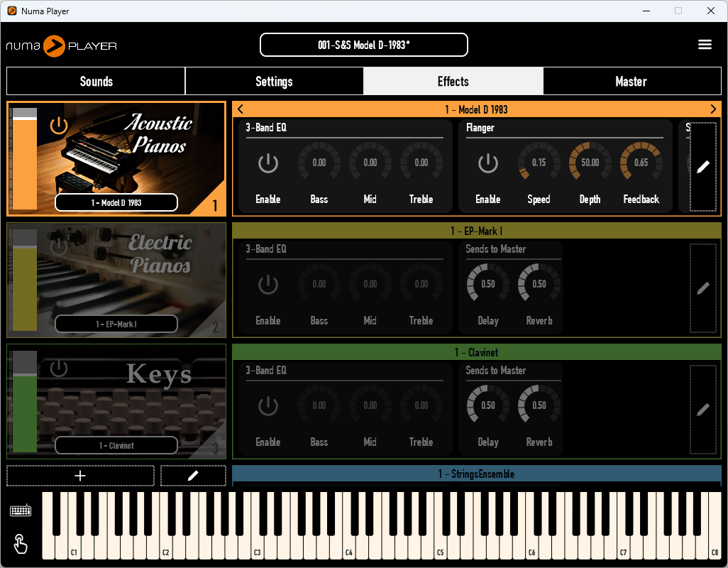
Task: Click Bass knob in Clavinet EQ
Action: tap(319, 405)
